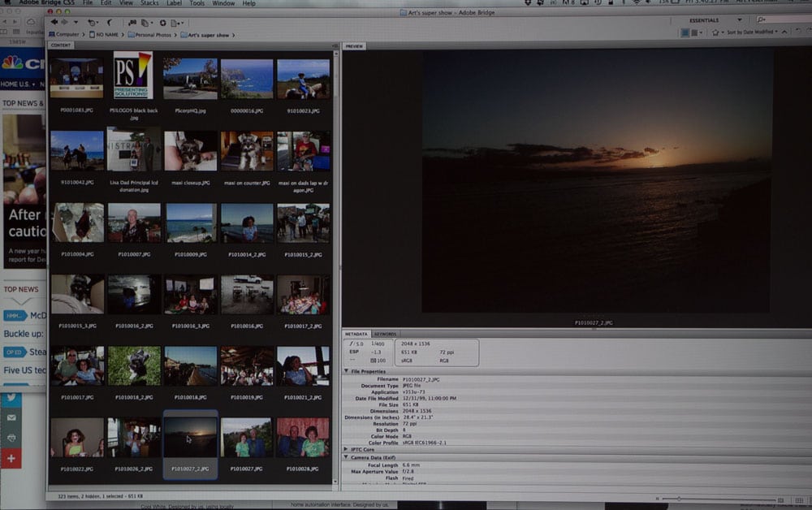Click red plus share icon in browser
The image size is (812, 510).
click(11, 458)
